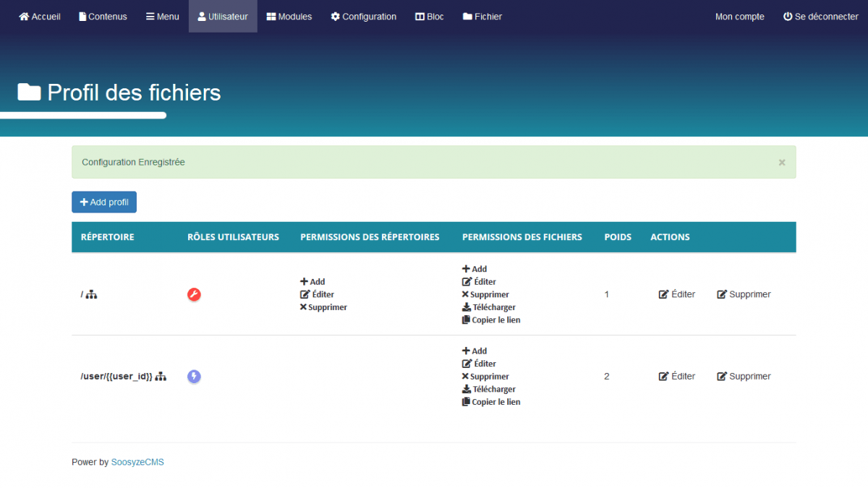Edit the root directory profile
This screenshot has height=488, width=868.
pyautogui.click(x=677, y=294)
